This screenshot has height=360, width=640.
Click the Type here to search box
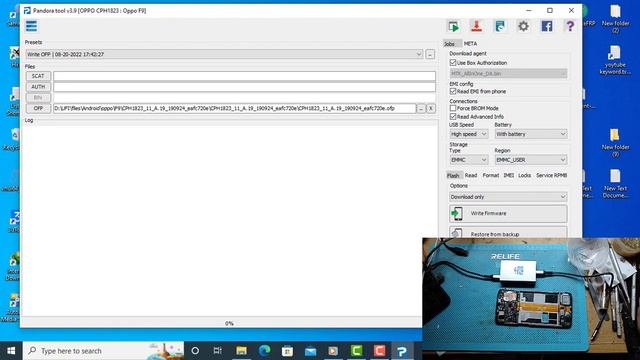coord(104,351)
